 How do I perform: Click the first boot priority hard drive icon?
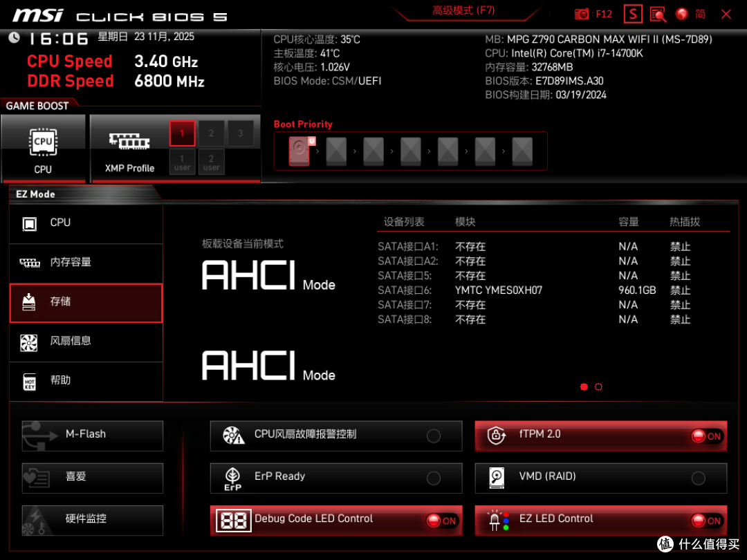(x=299, y=151)
